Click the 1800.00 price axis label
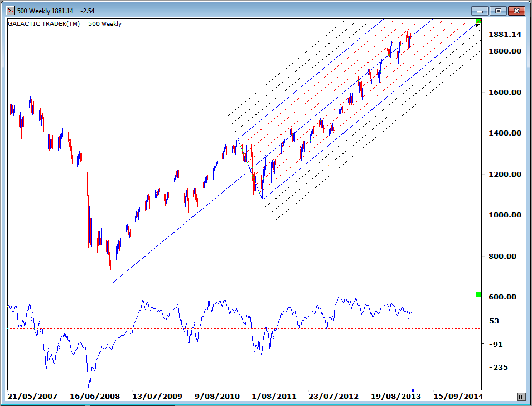Screen dimensions: 532x406 click(505, 51)
